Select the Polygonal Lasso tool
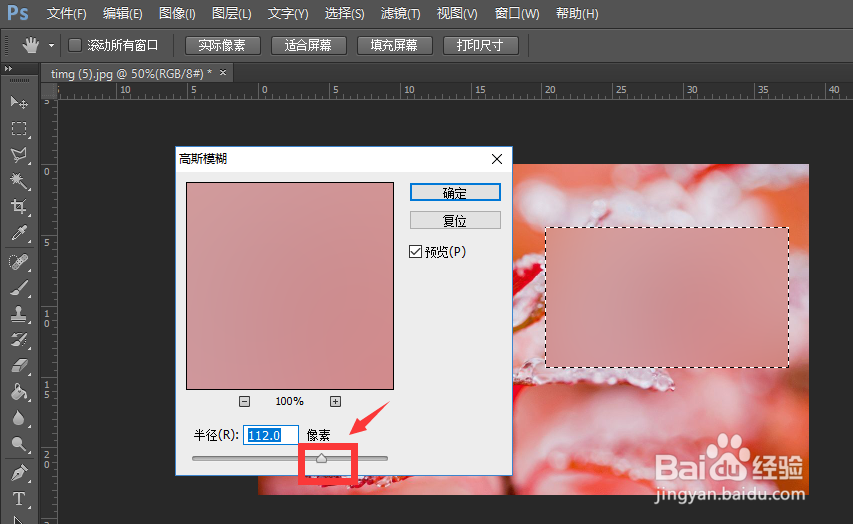The width and height of the screenshot is (853, 524). (x=19, y=155)
